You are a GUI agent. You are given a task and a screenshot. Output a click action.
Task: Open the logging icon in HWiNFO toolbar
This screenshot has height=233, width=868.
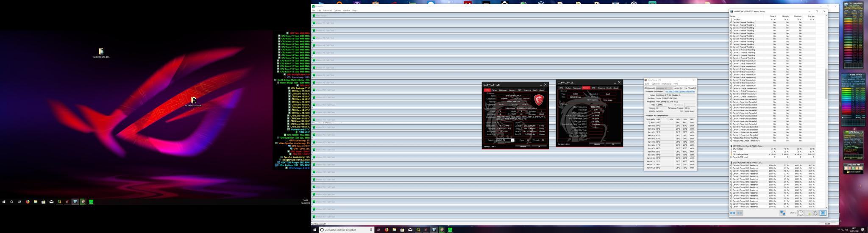pos(808,213)
